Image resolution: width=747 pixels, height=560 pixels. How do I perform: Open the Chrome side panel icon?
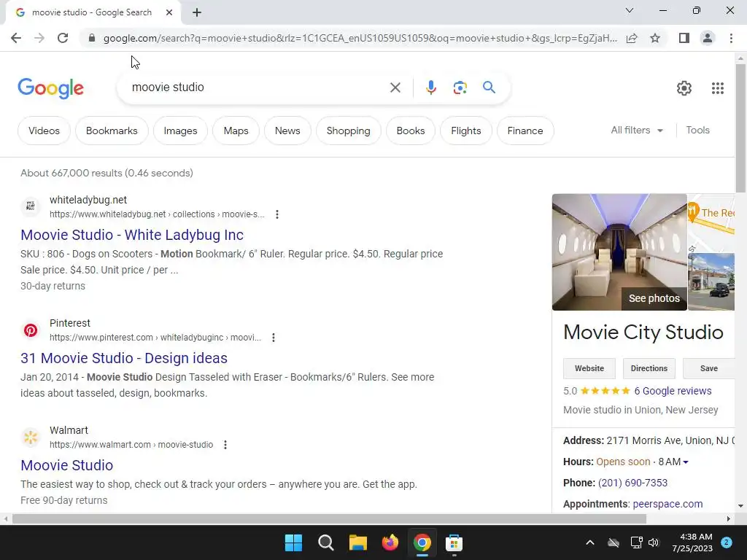pos(684,38)
